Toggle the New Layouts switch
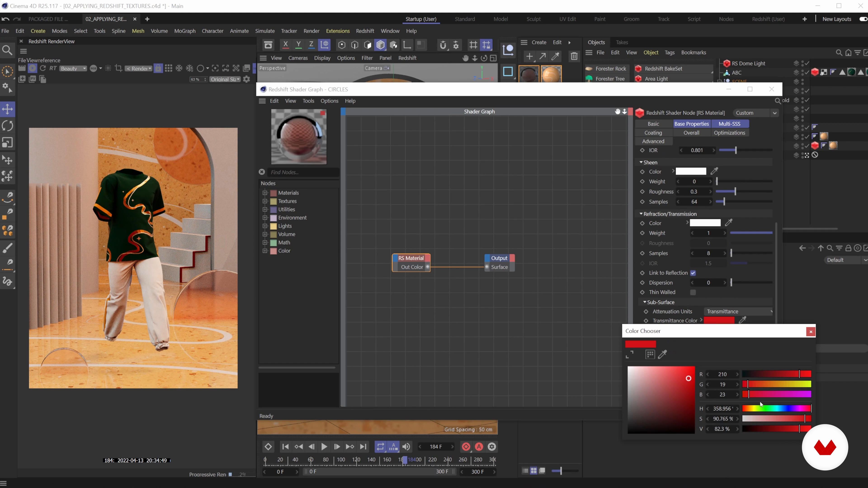 (863, 19)
